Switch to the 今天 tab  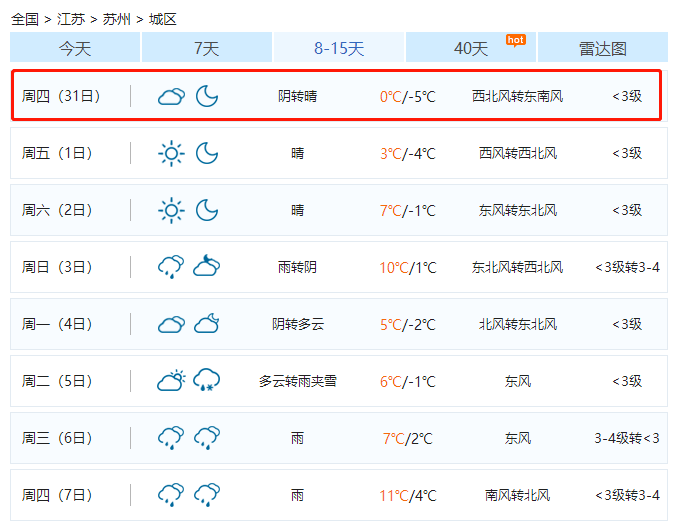point(75,48)
